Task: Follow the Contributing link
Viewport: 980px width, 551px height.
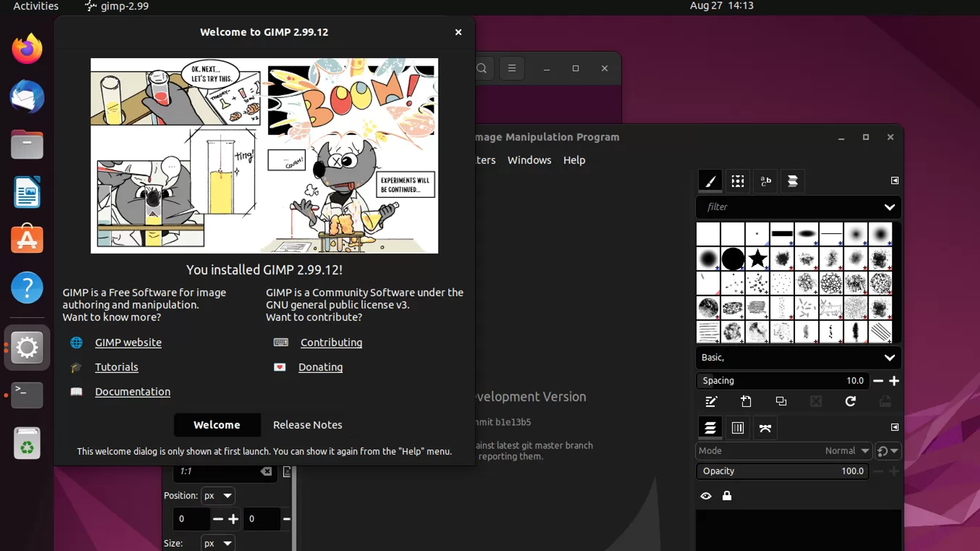Action: point(331,343)
